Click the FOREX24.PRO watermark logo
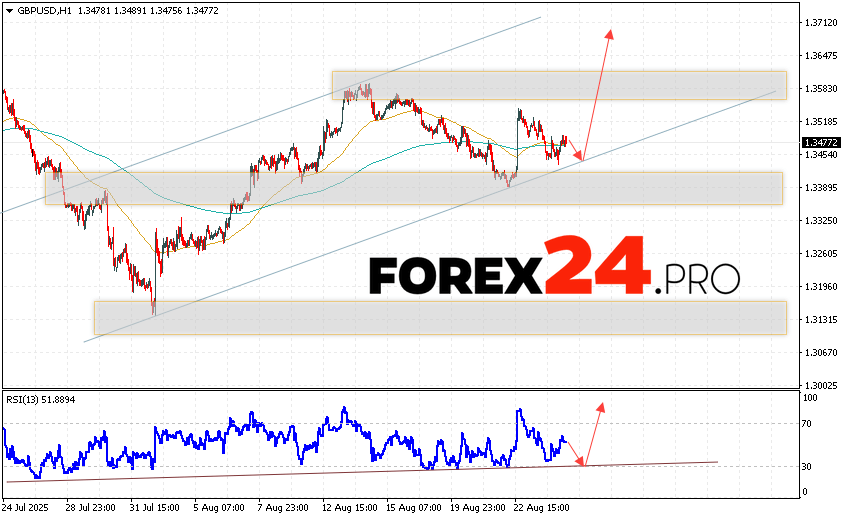Screen dimensions: 845x519 coord(554,268)
